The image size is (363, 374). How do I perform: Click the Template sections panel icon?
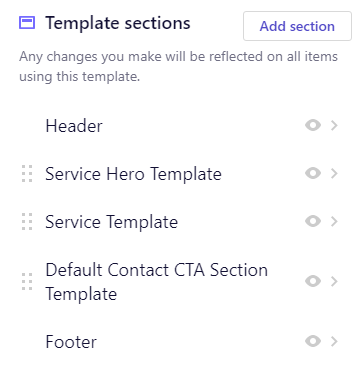click(x=27, y=23)
